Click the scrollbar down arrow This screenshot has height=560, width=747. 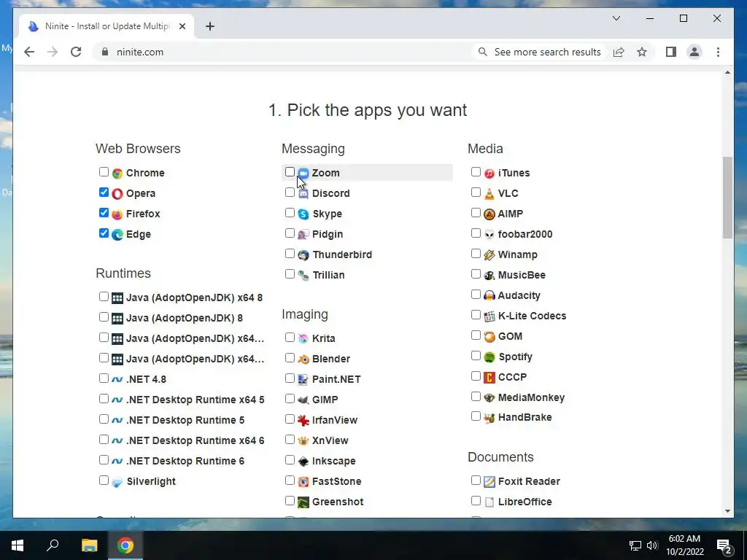(727, 511)
